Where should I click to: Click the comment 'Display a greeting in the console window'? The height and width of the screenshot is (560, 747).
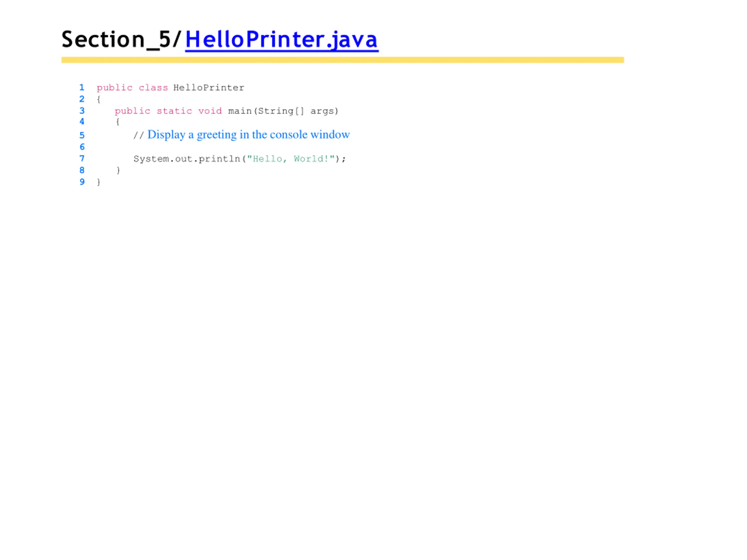point(249,135)
